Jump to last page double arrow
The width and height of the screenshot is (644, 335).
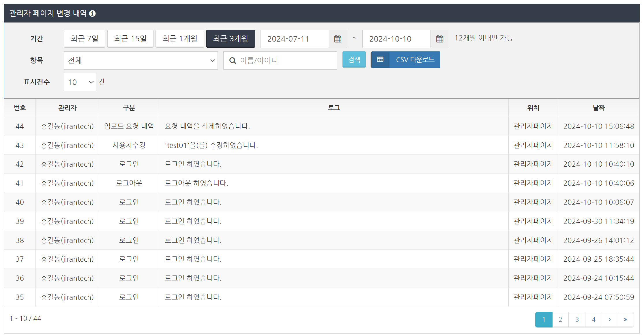[625, 319]
